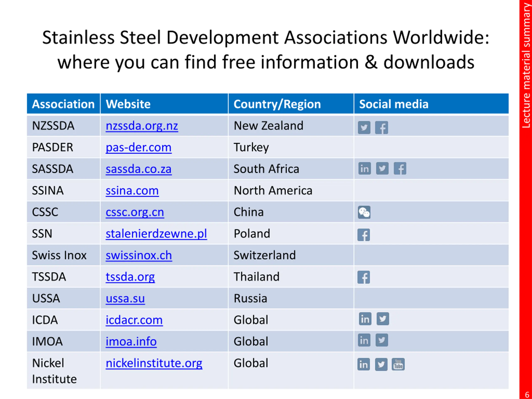Screen dimensions: 532x399
Task: Click ICDA's Twitter icon
Action: 383,319
